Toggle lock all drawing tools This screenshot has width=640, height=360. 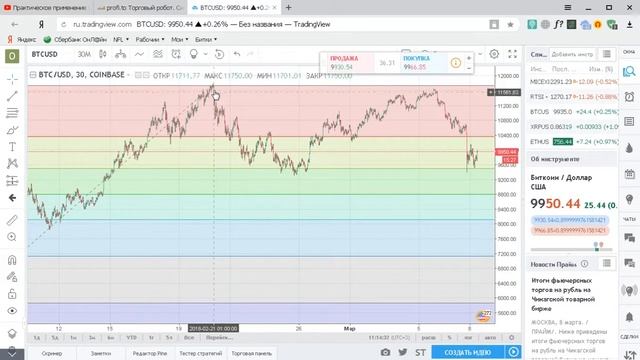[x=12, y=294]
